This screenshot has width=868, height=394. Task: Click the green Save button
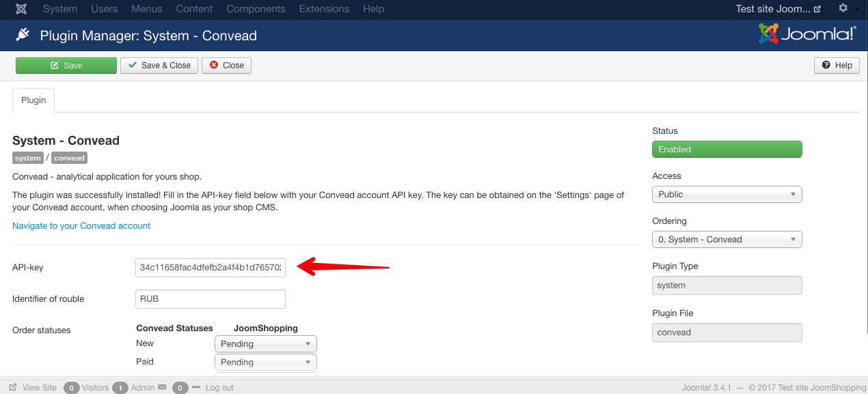pos(66,66)
